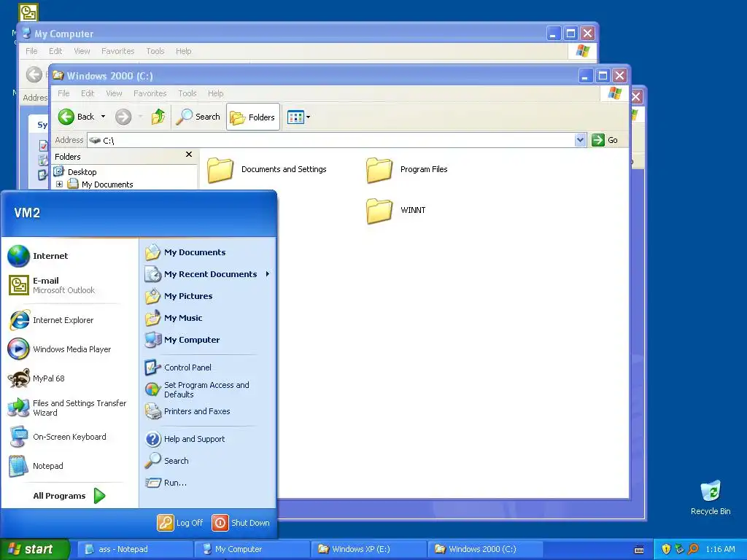Select the Recycle Bin desktop icon
Screen dimensions: 747x560
[711, 497]
